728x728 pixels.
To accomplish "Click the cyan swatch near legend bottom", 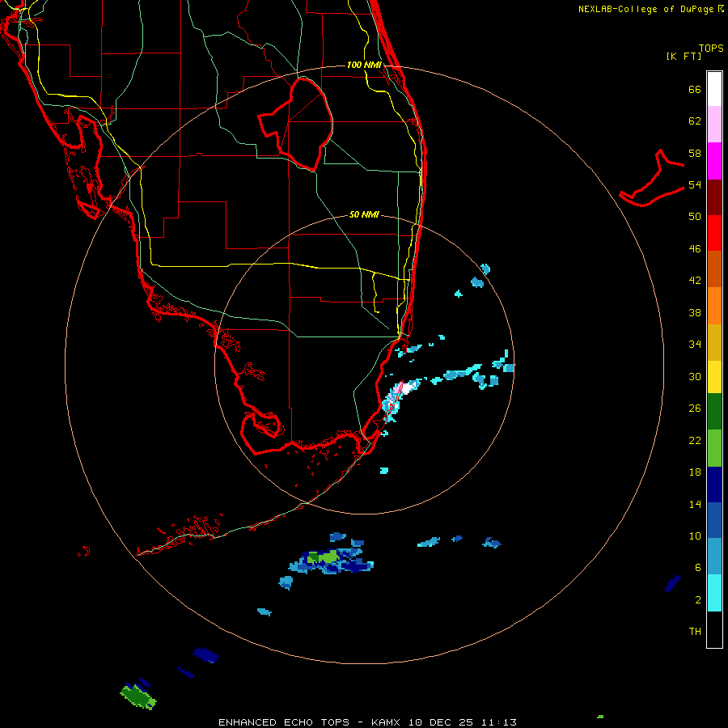I will coord(714,593).
